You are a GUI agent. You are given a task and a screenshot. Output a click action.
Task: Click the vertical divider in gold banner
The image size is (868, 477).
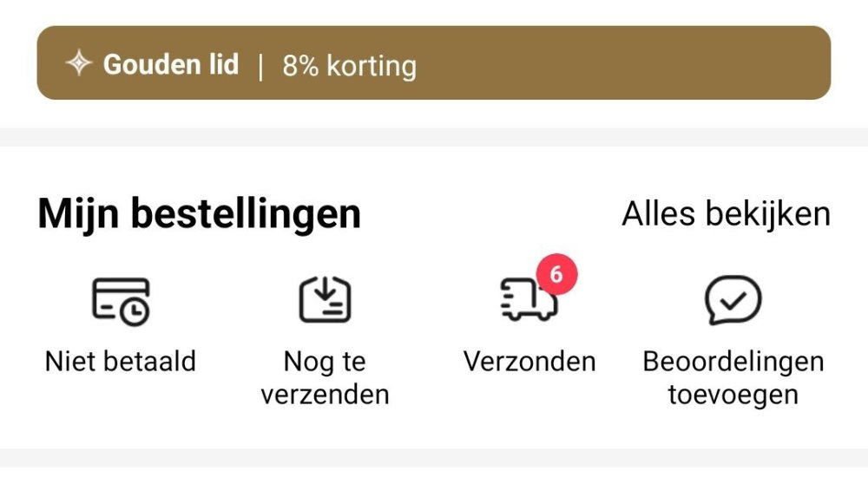pos(260,66)
